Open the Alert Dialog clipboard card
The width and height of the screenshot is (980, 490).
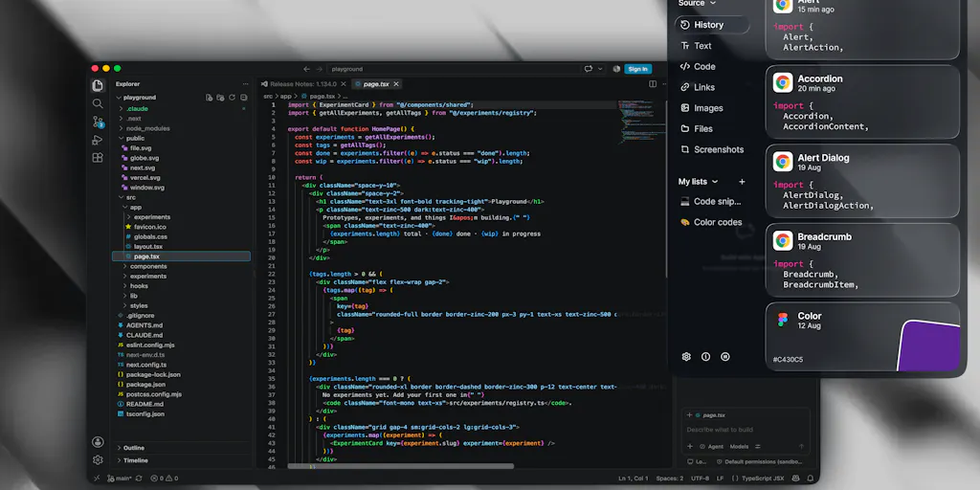pyautogui.click(x=862, y=181)
